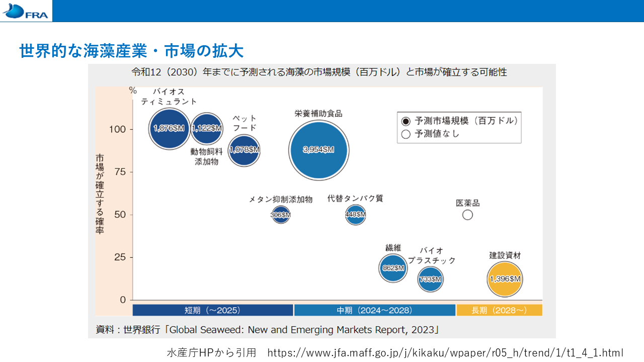
Task: Click the y-axis value 25
Action: point(121,257)
